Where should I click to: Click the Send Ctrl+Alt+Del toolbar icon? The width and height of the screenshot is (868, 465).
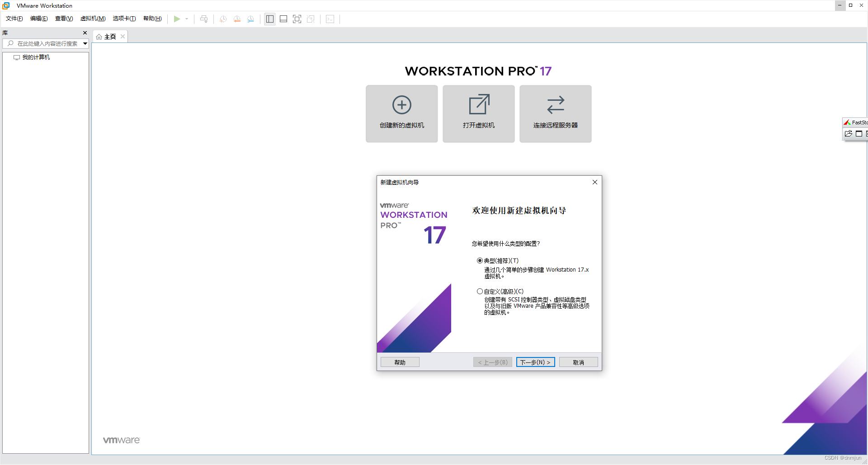click(204, 19)
